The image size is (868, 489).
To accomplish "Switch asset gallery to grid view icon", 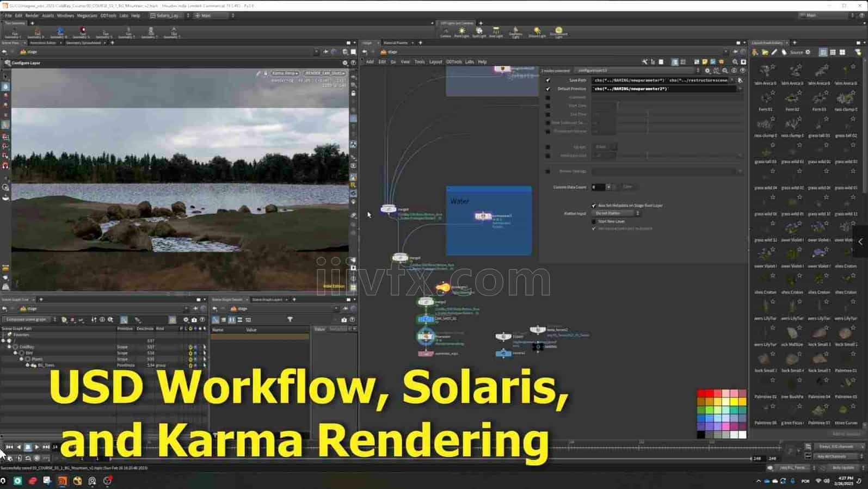I will (x=833, y=52).
